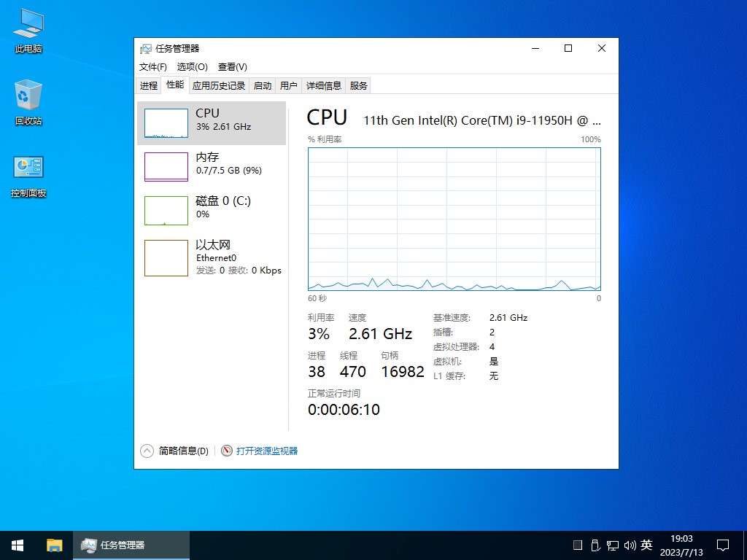Open 查看(V) menu
This screenshot has height=560, width=747.
point(233,67)
